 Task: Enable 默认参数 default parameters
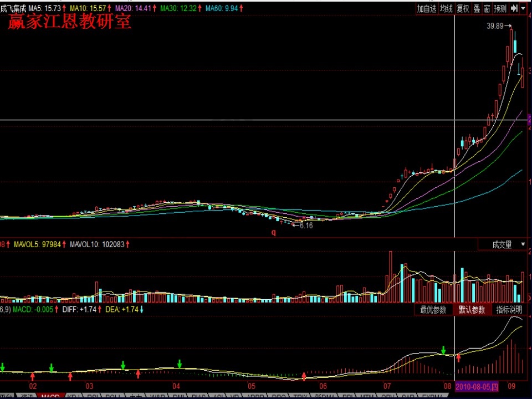tap(472, 310)
